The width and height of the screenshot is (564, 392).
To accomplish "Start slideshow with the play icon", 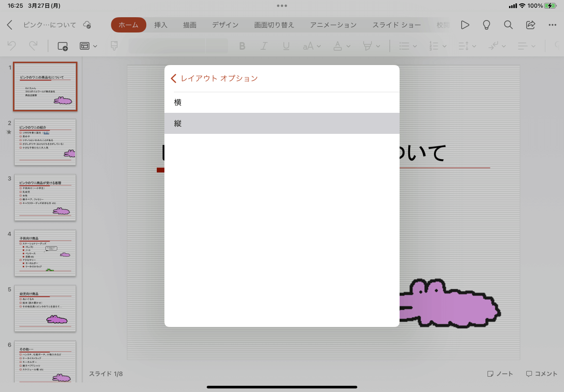I will tap(465, 25).
